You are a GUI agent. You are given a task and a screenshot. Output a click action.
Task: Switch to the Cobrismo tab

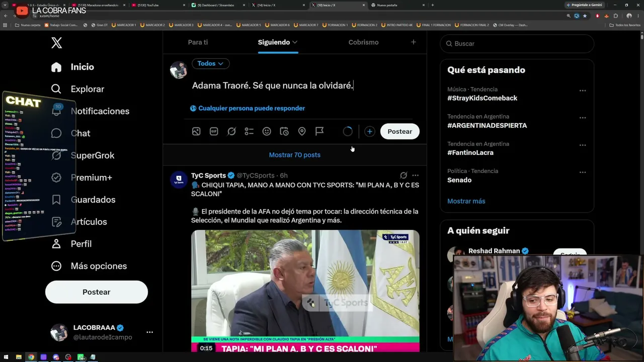click(363, 42)
